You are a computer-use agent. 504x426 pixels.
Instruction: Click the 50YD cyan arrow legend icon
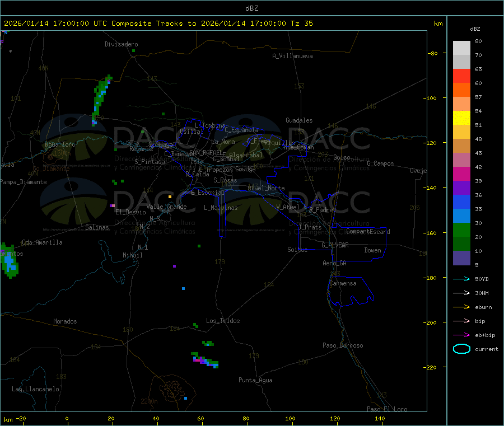pos(461,279)
